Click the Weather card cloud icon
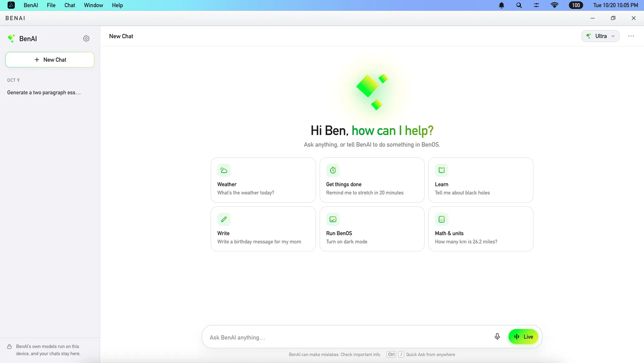The image size is (644, 363). pyautogui.click(x=224, y=170)
